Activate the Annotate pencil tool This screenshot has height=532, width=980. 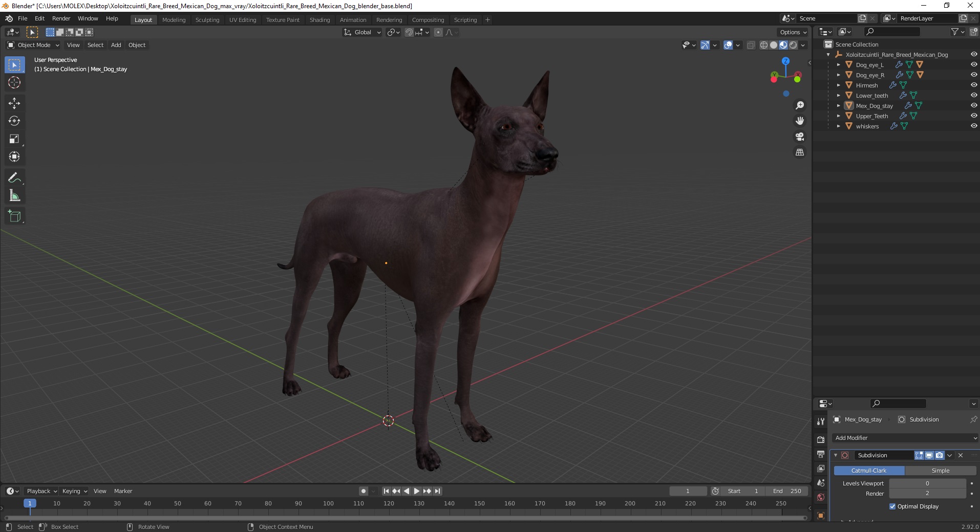tap(14, 178)
